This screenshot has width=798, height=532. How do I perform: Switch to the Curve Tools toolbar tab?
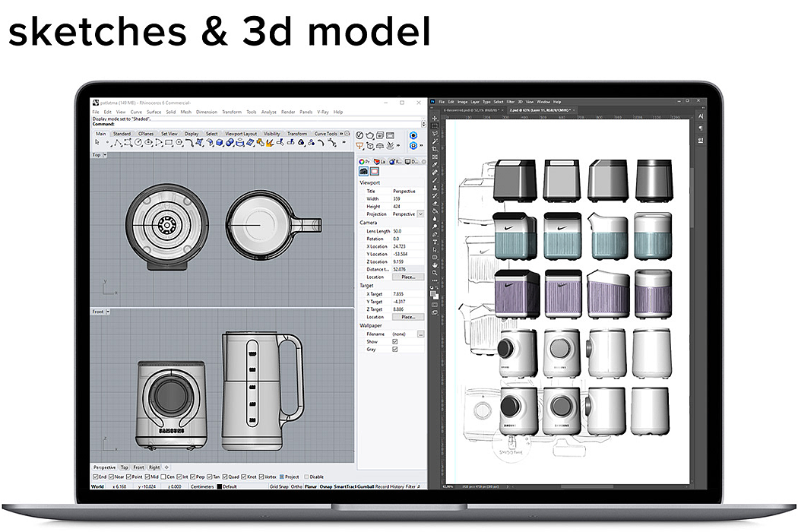(x=326, y=134)
